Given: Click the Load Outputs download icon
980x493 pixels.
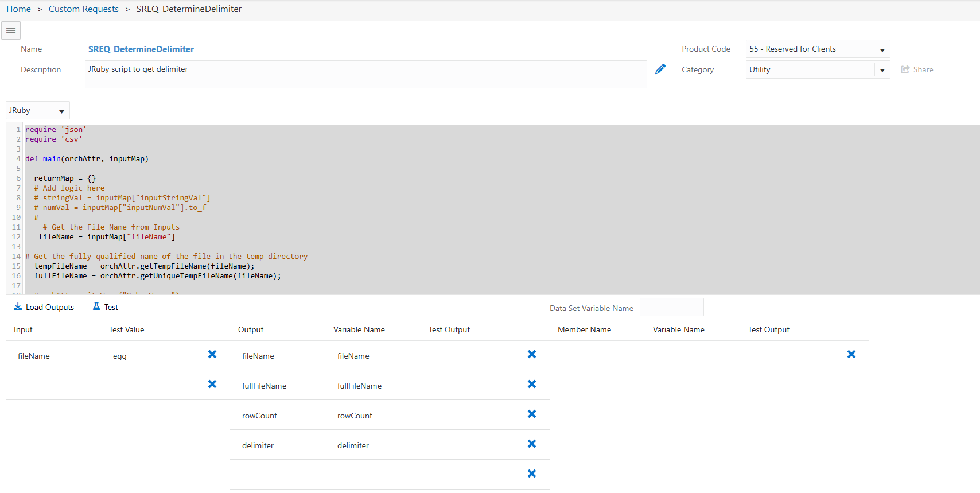Looking at the screenshot, I should (x=18, y=307).
